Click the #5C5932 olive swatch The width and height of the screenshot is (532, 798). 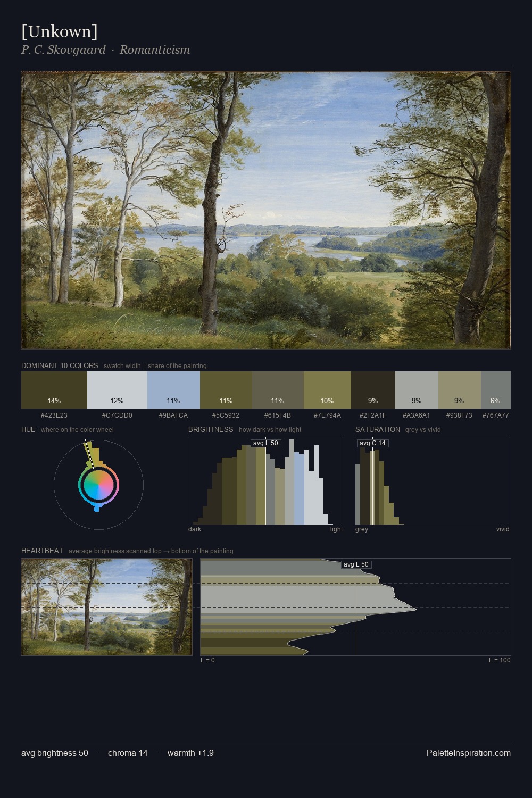point(226,390)
